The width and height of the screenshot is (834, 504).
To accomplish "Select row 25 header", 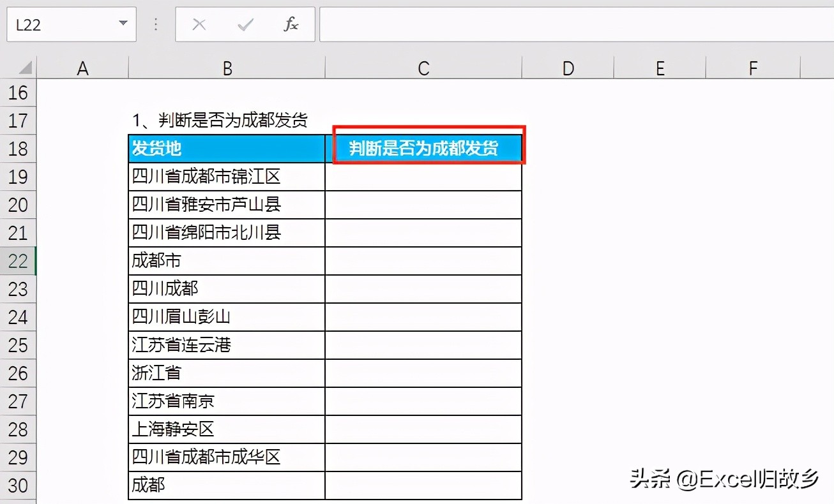I will point(18,345).
